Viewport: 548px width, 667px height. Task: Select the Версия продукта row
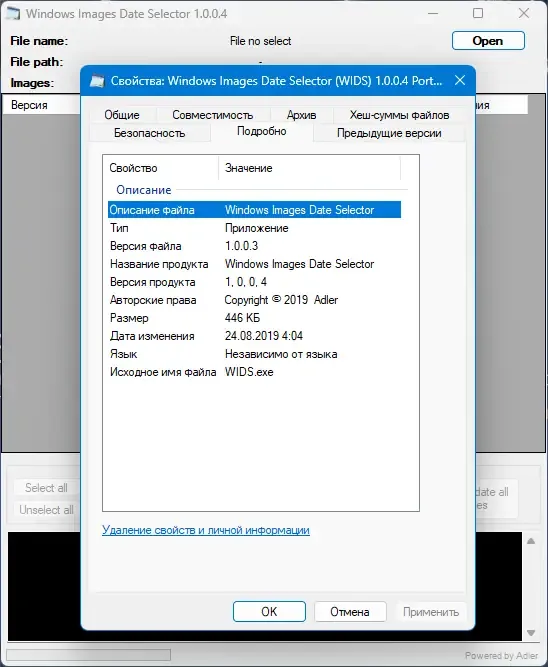coord(254,282)
